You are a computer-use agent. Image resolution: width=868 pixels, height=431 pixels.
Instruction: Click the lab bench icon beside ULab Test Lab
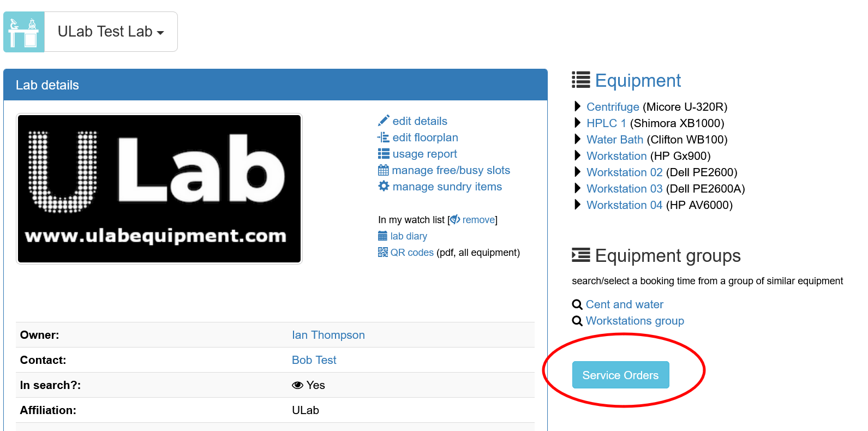coord(24,32)
